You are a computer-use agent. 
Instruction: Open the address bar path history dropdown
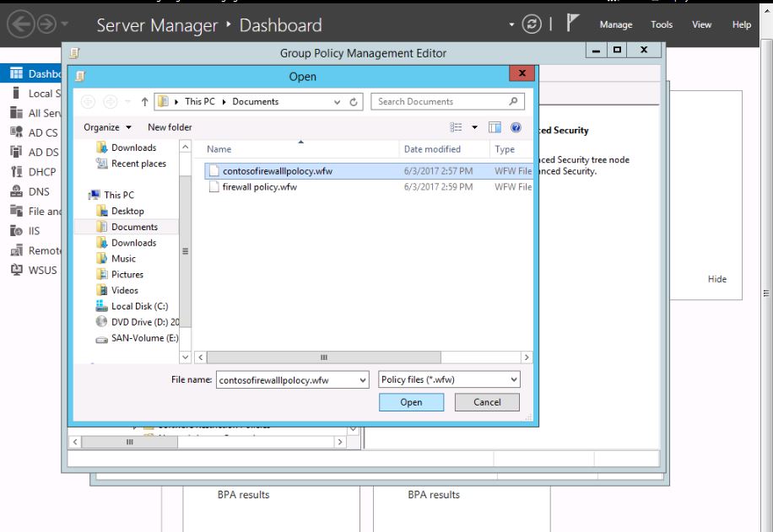pos(338,102)
